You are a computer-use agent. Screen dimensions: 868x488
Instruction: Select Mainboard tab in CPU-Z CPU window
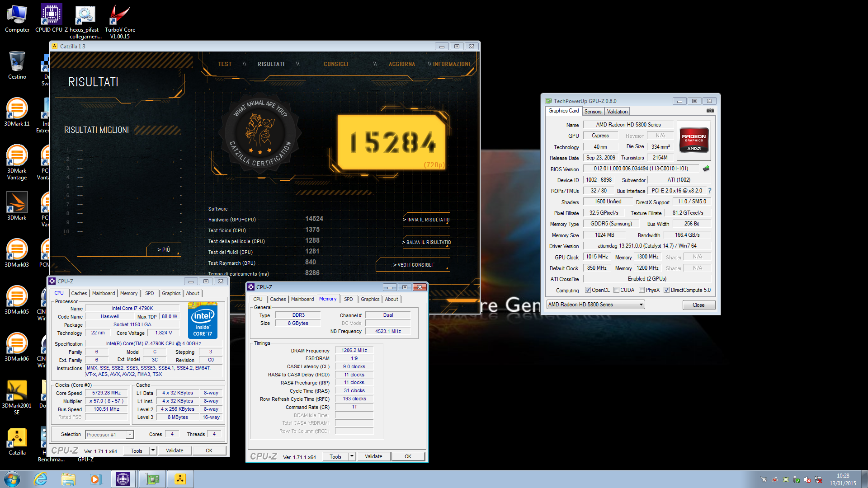coord(104,293)
